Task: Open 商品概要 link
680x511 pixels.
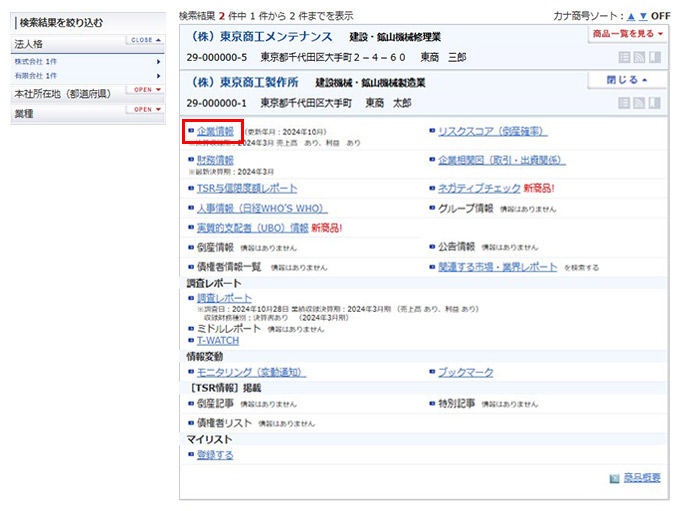Action: [642, 478]
